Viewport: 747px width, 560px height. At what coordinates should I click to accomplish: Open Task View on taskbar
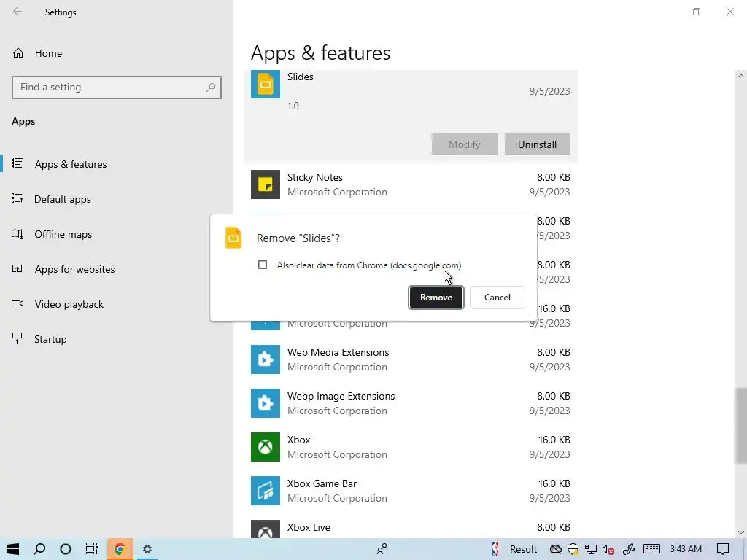tap(91, 549)
